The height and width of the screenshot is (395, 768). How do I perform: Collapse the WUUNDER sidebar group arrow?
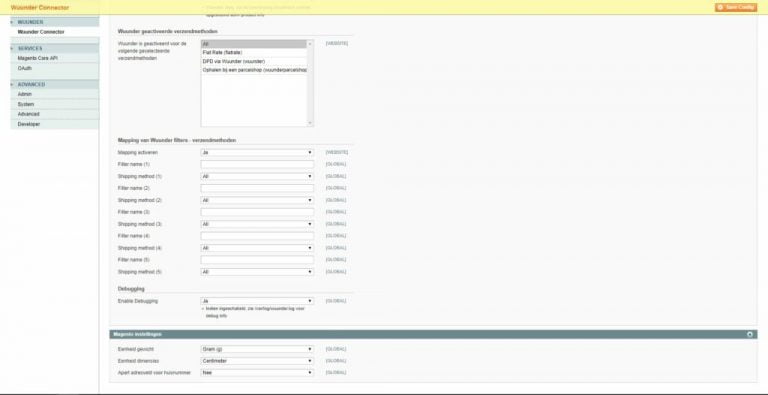pos(12,22)
